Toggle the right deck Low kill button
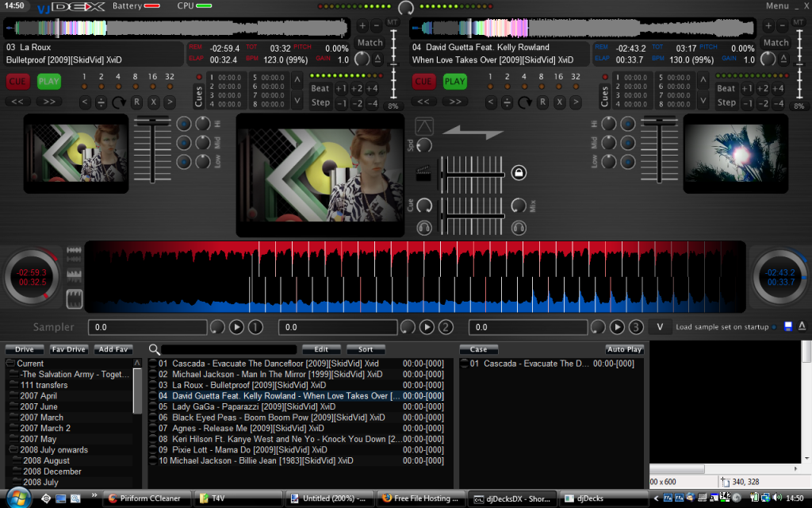Image resolution: width=812 pixels, height=508 pixels. (628, 162)
